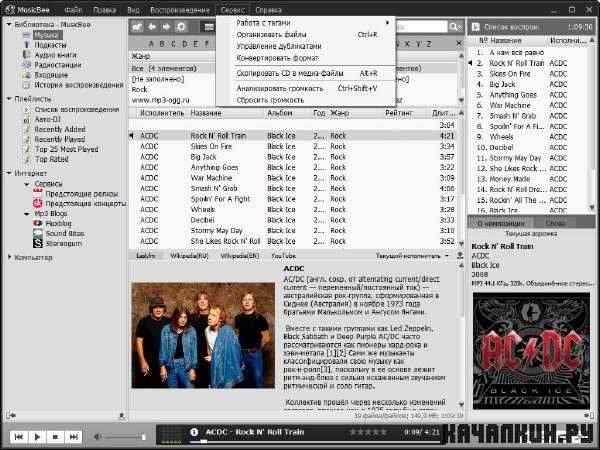Viewport: 600px width, 450px height.
Task: Click the search magnifier icon
Action: point(455,27)
